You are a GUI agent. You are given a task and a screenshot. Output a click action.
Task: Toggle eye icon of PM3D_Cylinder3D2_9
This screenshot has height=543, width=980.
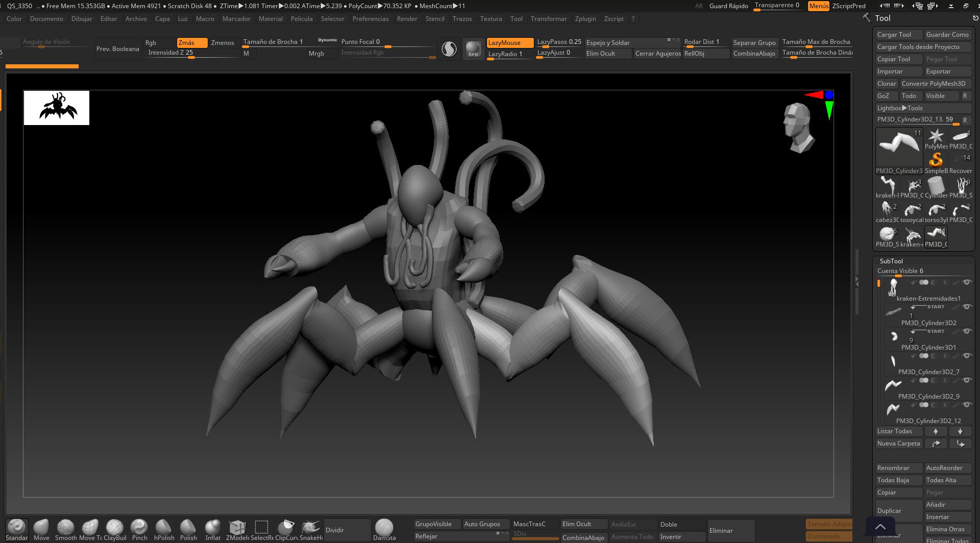[x=966, y=380]
